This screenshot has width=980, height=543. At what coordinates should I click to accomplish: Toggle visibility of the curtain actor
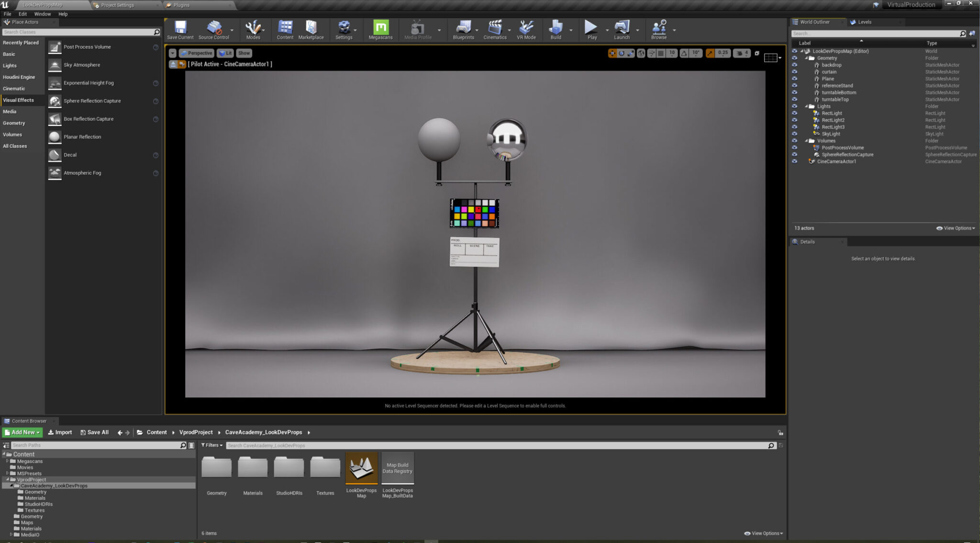point(794,72)
